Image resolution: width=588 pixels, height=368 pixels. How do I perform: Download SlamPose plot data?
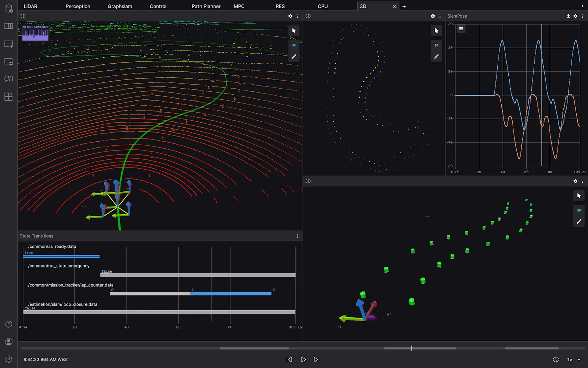pos(568,16)
